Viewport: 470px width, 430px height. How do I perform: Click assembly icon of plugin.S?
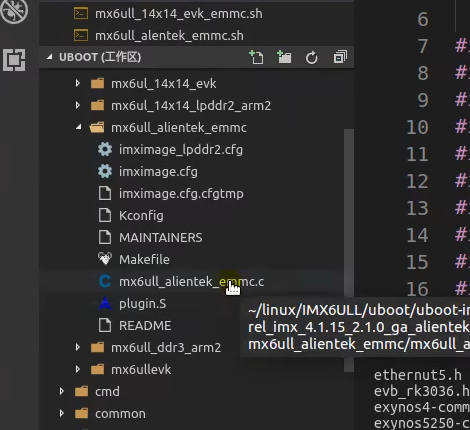[105, 303]
